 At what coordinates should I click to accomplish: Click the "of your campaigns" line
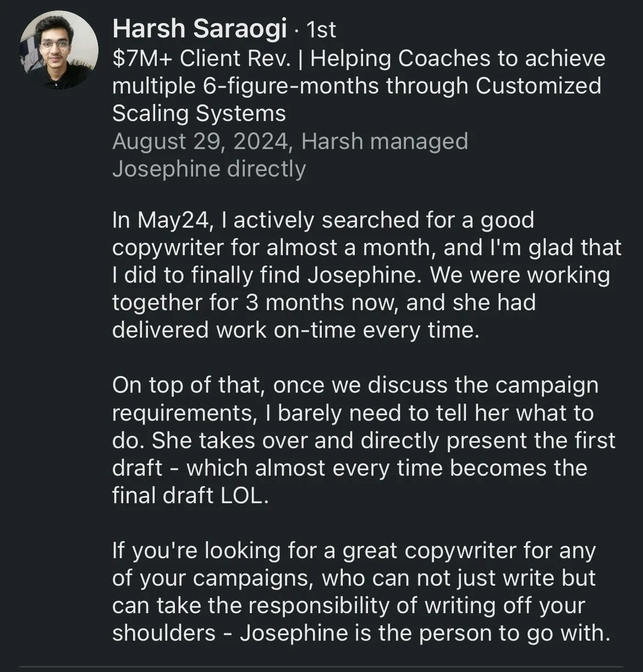(354, 578)
